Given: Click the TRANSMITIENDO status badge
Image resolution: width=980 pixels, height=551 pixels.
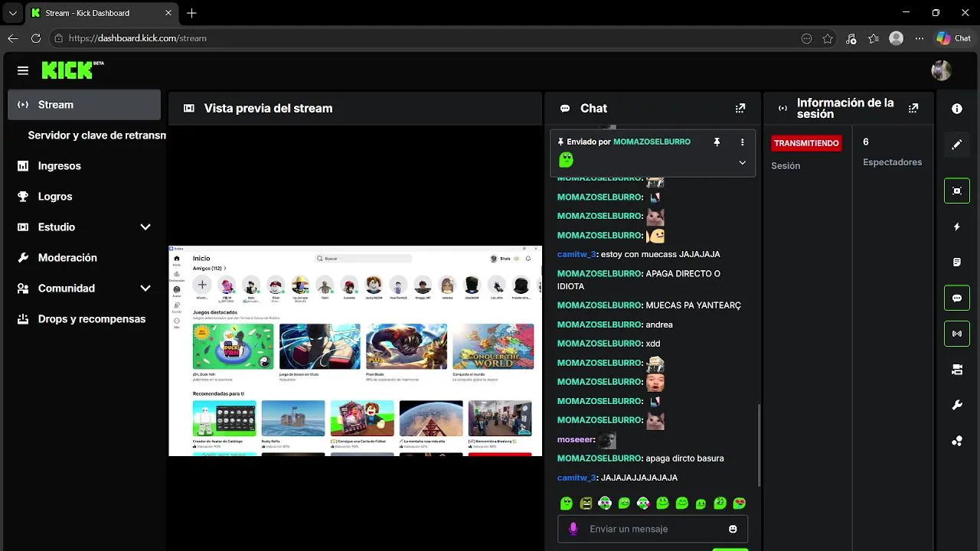Looking at the screenshot, I should pos(806,143).
